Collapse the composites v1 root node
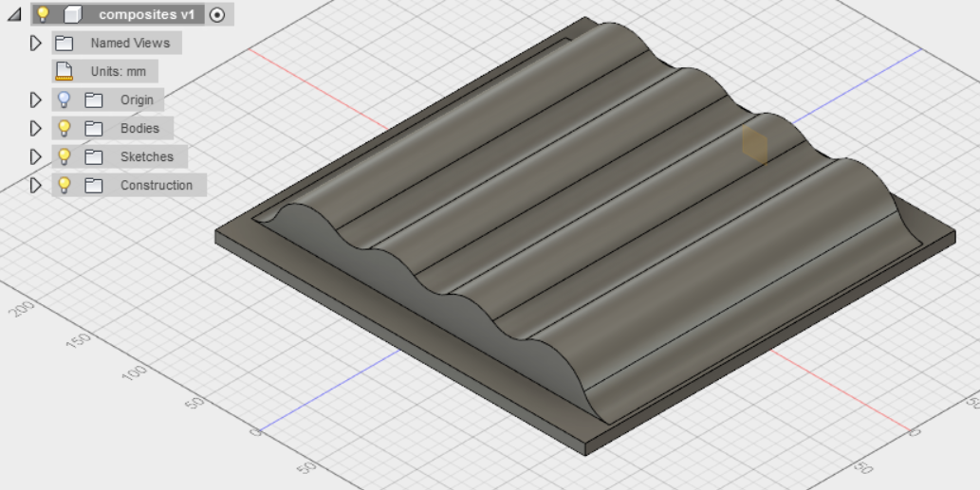This screenshot has height=490, width=980. [14, 14]
